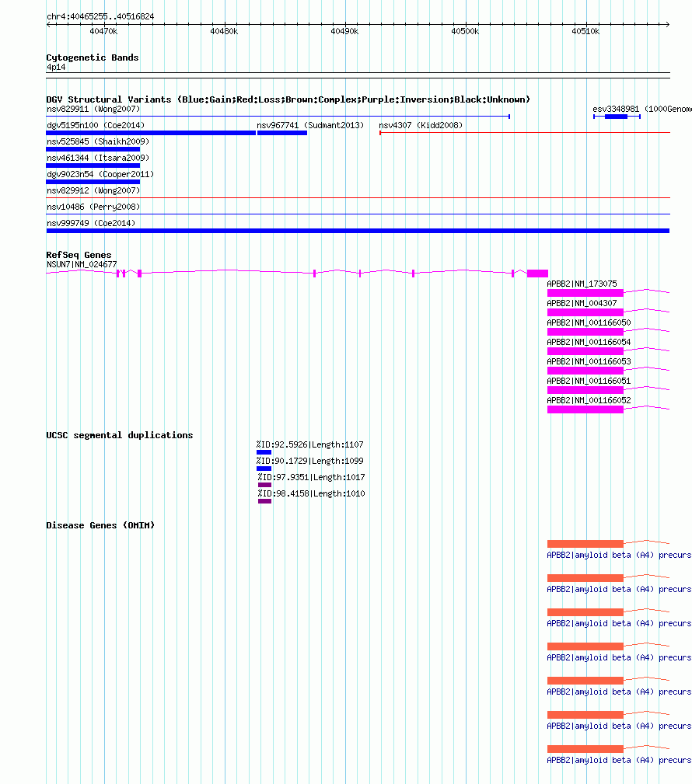This screenshot has height=784, width=692.
Task: Open variant nsv967741 (Sudmant2013) label
Action: click(x=310, y=125)
